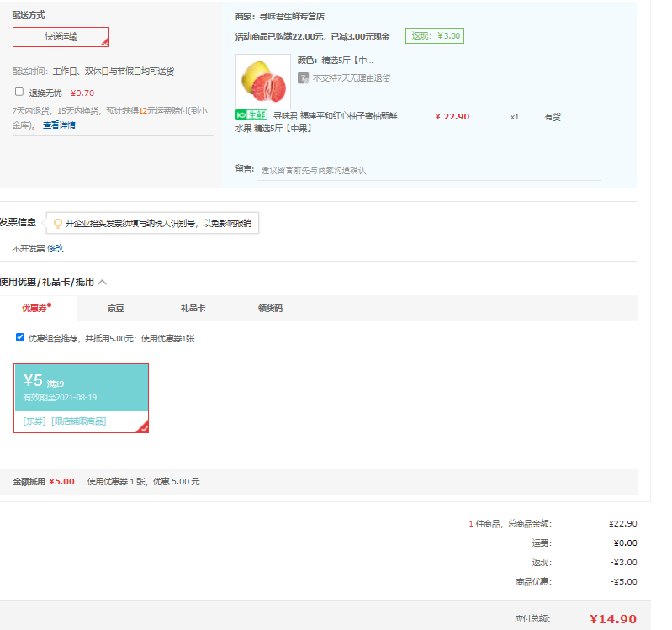Click the 颜色: 精选5斤 spec text

coord(335,61)
